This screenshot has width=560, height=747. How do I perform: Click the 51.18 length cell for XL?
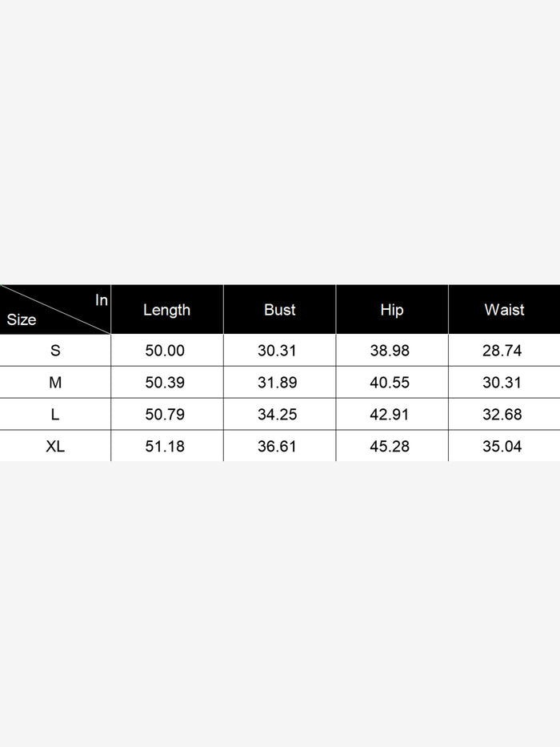pyautogui.click(x=165, y=446)
